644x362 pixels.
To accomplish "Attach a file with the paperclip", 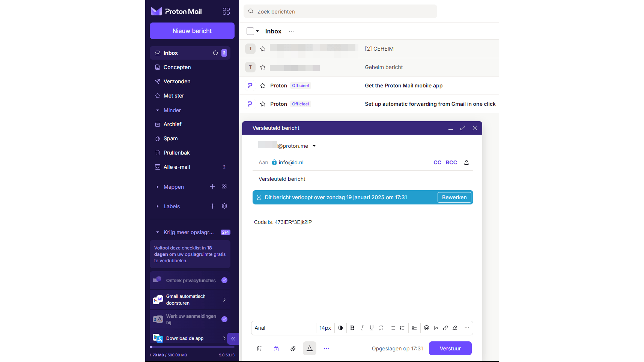I will pos(293,348).
